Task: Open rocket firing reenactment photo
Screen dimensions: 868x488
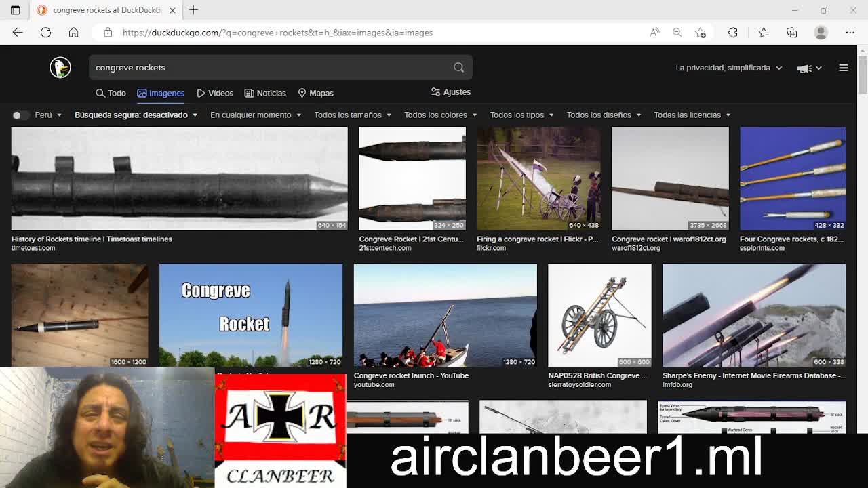Action: (x=538, y=178)
